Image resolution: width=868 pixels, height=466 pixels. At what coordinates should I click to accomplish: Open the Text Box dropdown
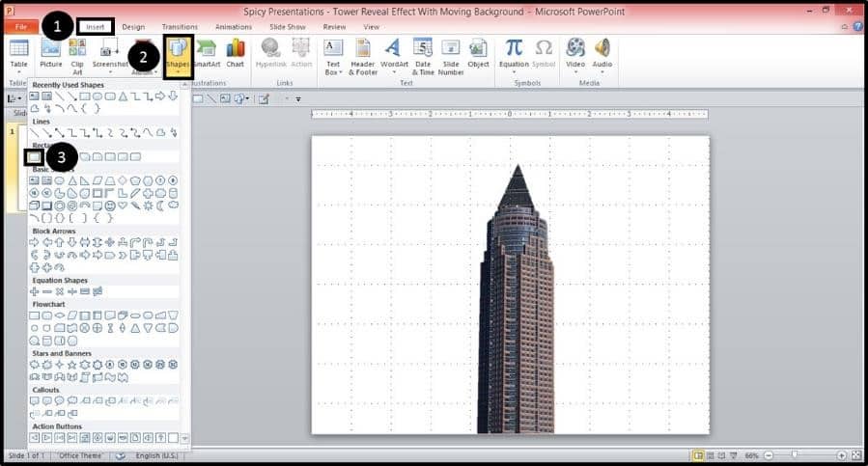pos(333,57)
